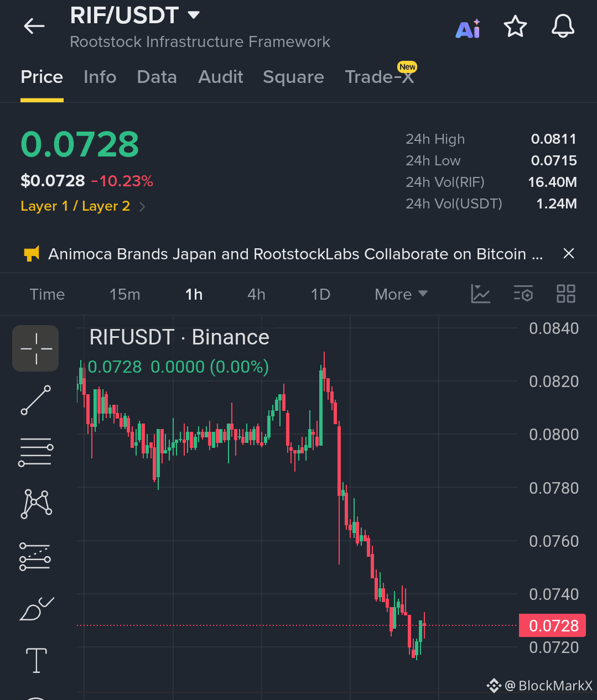Viewport: 597px width, 700px height.
Task: Click the red 0.0728 current price label
Action: (552, 625)
